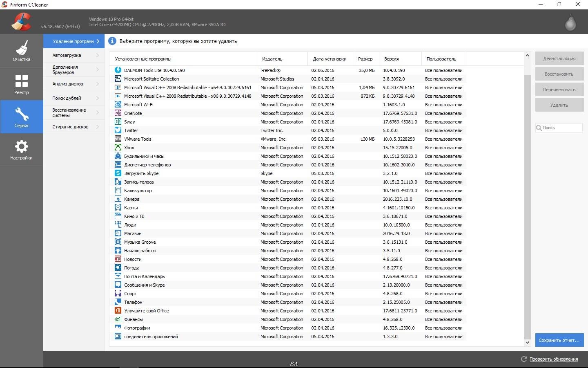Select the Сообщения и Skype row

[x=288, y=285]
